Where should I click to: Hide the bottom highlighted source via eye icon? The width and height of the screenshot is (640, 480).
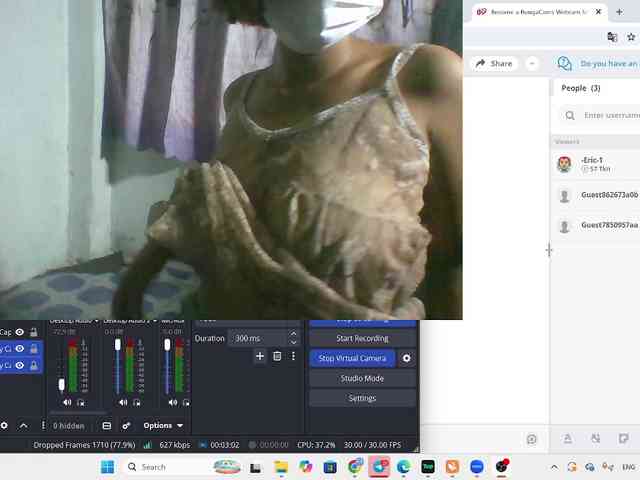click(19, 365)
